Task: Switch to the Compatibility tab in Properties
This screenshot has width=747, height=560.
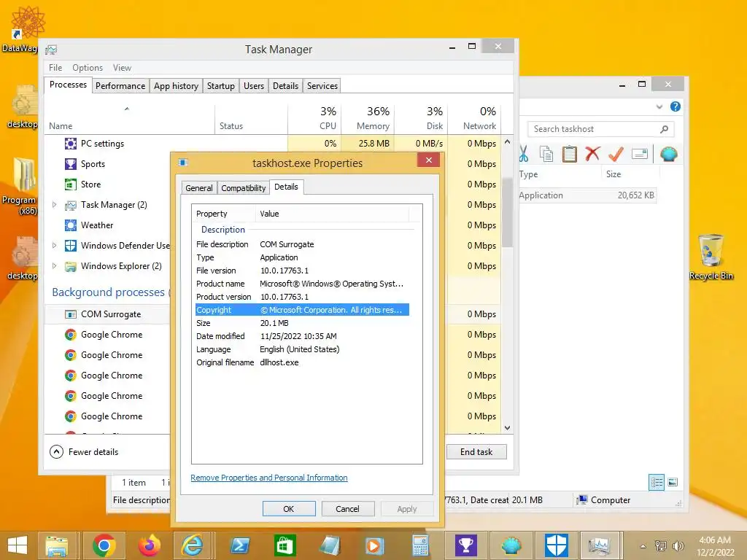Action: point(244,188)
